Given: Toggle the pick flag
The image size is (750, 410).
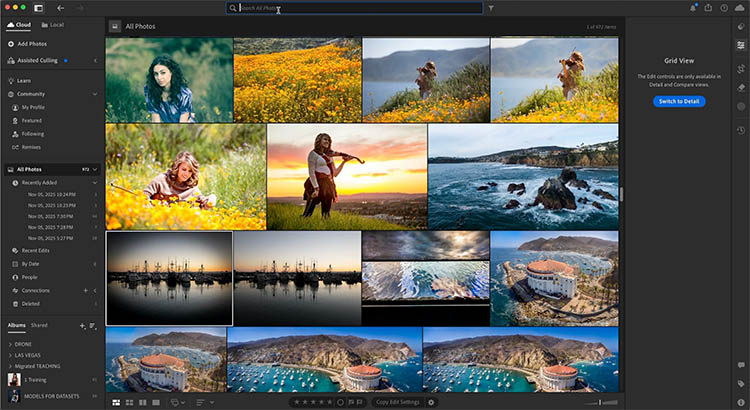Looking at the screenshot, I should [x=351, y=403].
